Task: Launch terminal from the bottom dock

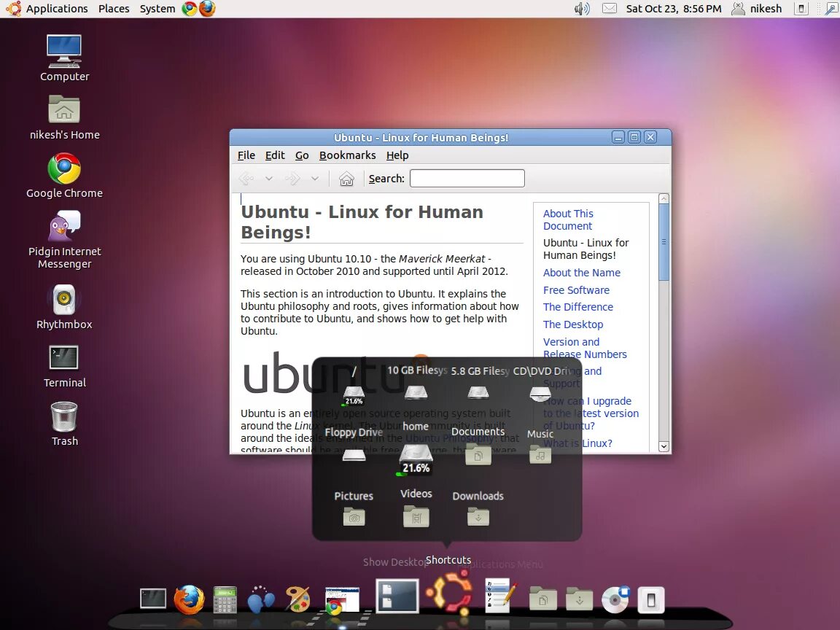Action: pos(153,599)
